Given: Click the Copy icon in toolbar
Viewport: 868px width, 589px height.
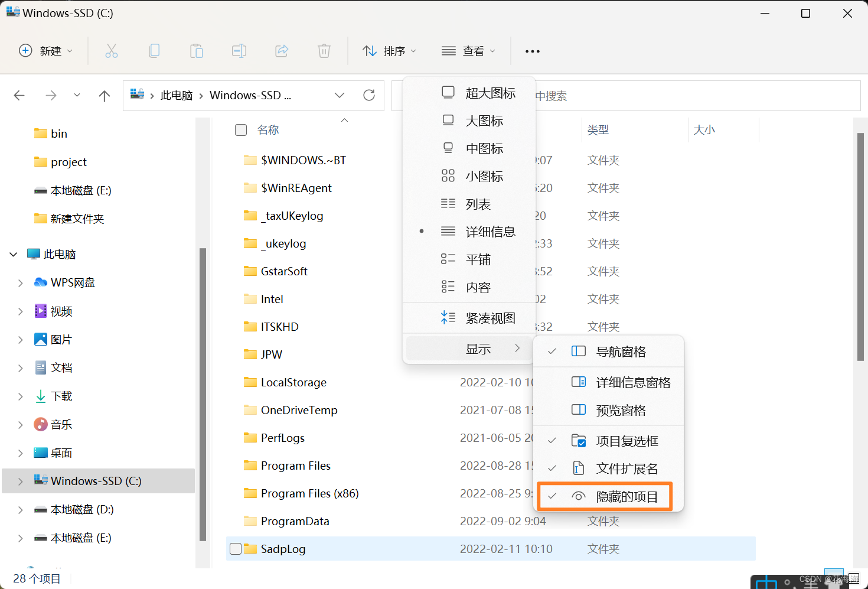Looking at the screenshot, I should tap(154, 51).
